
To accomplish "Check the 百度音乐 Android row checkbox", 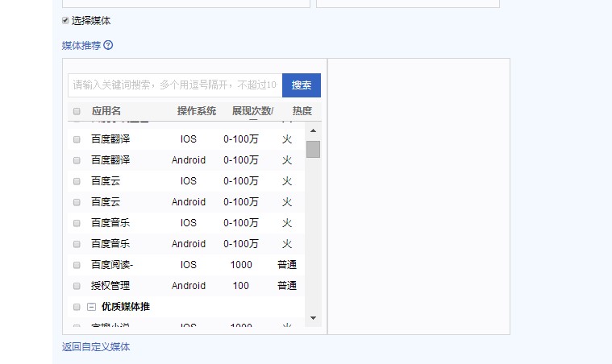I will point(77,244).
